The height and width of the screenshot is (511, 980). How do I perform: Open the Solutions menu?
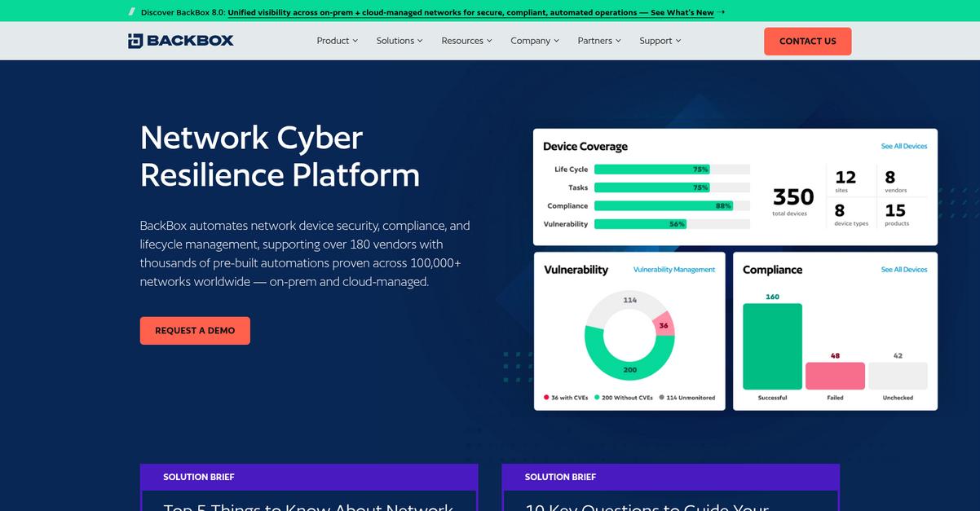coord(400,41)
